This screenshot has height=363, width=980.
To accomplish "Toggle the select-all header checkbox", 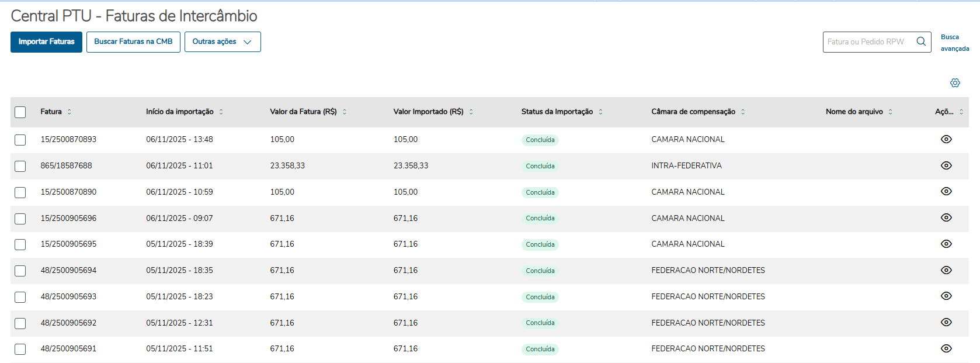I will coord(20,112).
